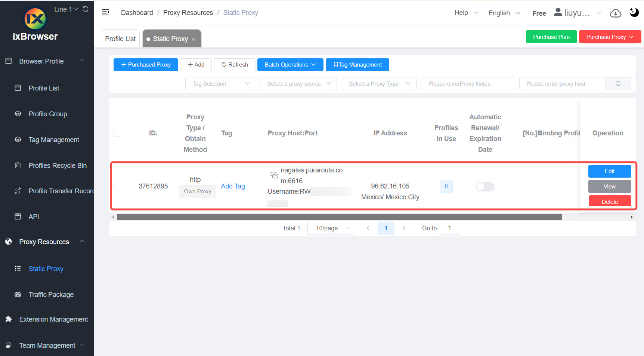Screen dimensions: 644x356
Task: Click the copy icon next to proxy host
Action: tap(274, 175)
